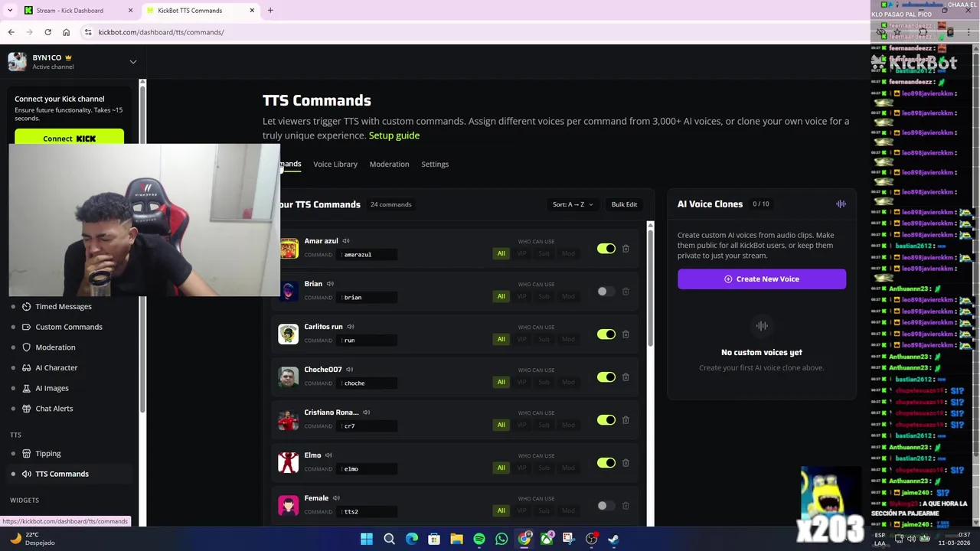Reload the page with browser refresh icon
Viewport: 980px width, 551px height.
pos(47,32)
